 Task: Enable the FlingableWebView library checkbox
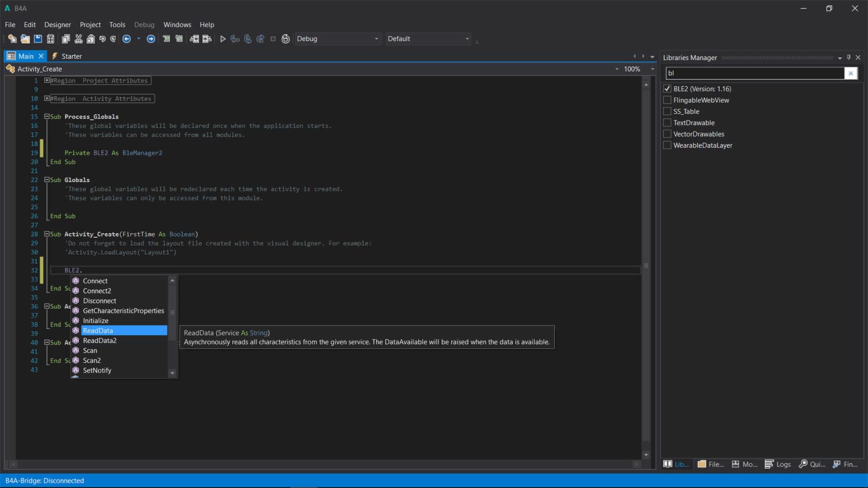[667, 100]
